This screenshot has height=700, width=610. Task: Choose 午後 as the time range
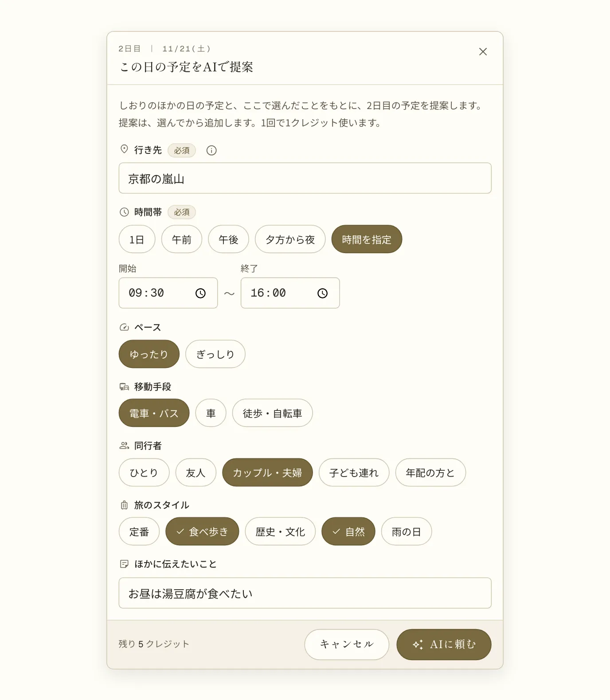(x=229, y=239)
